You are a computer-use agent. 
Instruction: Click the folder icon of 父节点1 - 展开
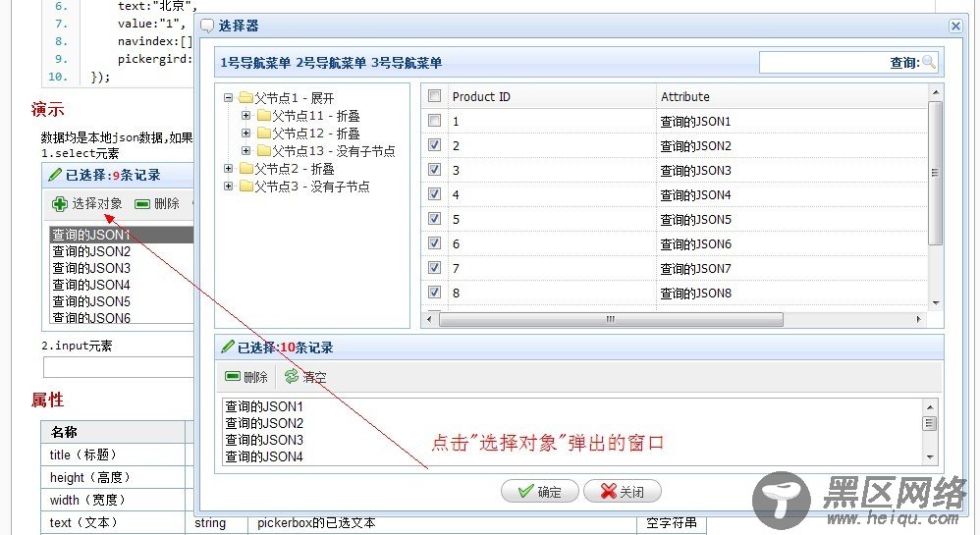pos(245,97)
